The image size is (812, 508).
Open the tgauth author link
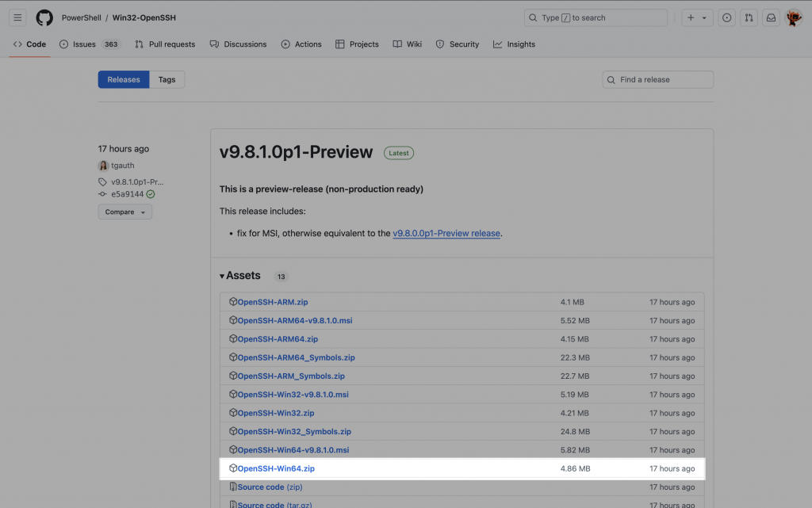123,166
